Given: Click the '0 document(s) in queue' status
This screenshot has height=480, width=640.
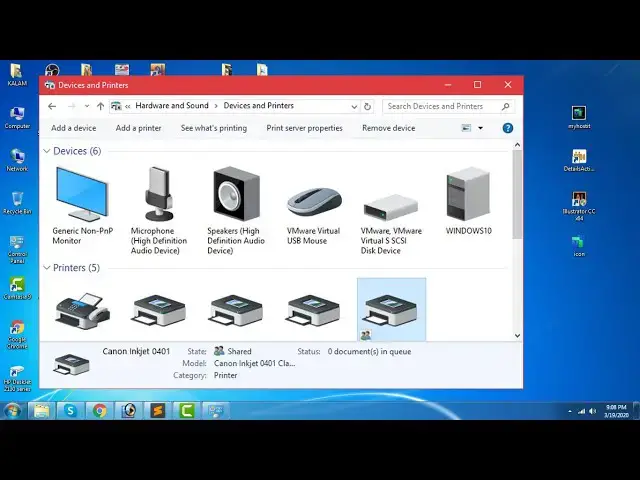Looking at the screenshot, I should click(x=369, y=351).
